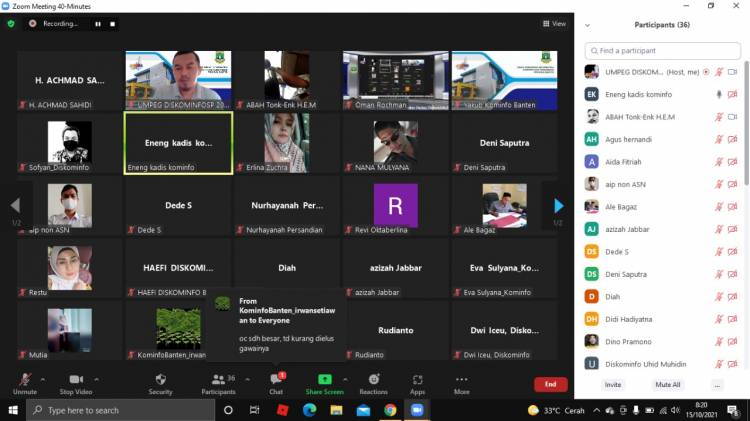Pause the recording

click(x=98, y=24)
